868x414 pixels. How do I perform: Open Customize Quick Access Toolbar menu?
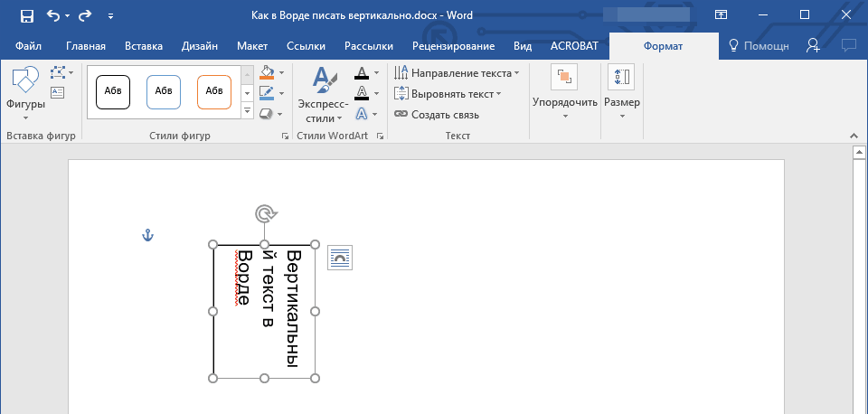click(110, 16)
